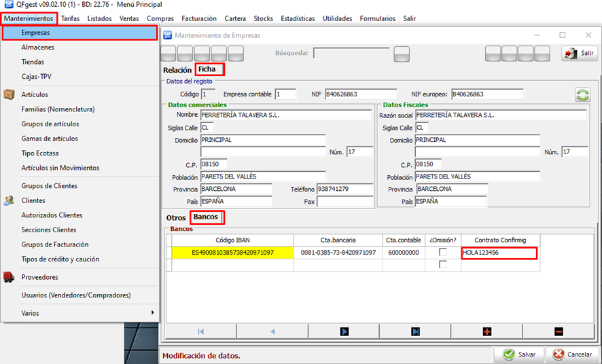The width and height of the screenshot is (602, 364).
Task: Click the green refresh icon beside NIF europeo
Action: pos(582,94)
